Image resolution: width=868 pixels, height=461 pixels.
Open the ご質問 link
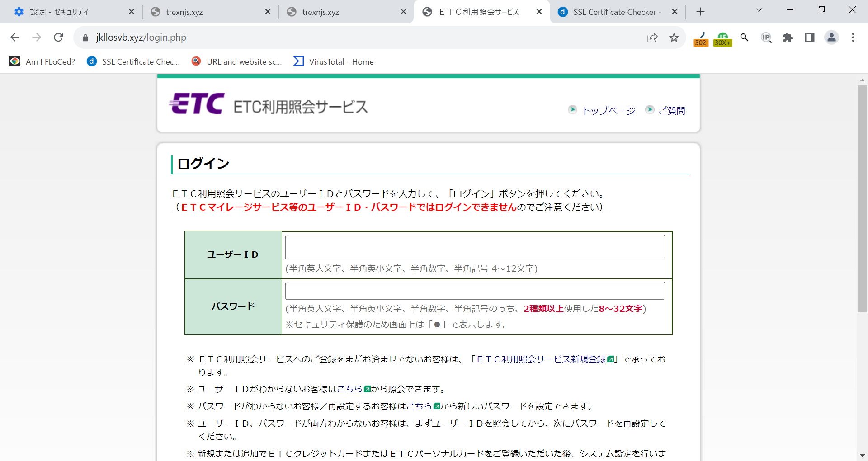click(x=672, y=111)
